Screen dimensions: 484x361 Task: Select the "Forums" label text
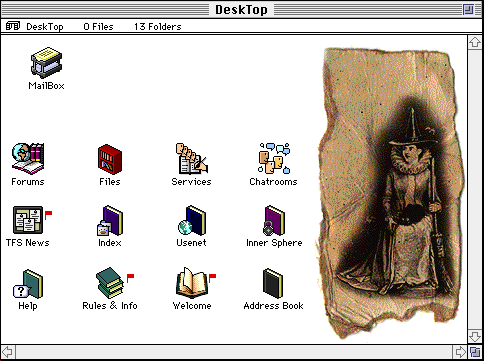(x=28, y=182)
